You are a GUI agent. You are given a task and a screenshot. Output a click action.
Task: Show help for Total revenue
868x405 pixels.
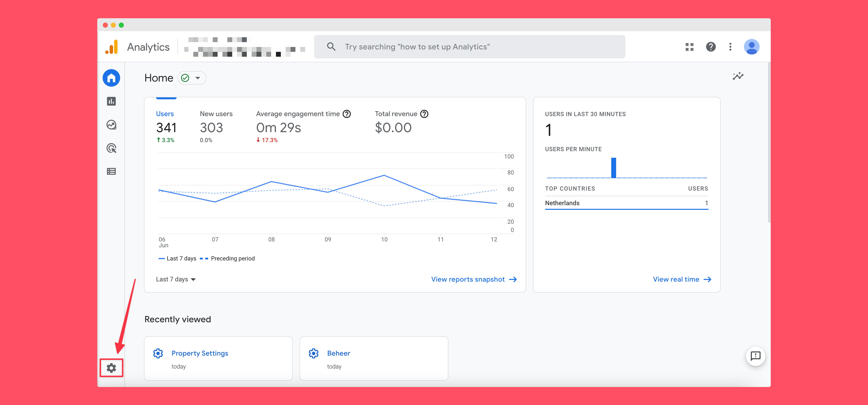[x=424, y=114]
